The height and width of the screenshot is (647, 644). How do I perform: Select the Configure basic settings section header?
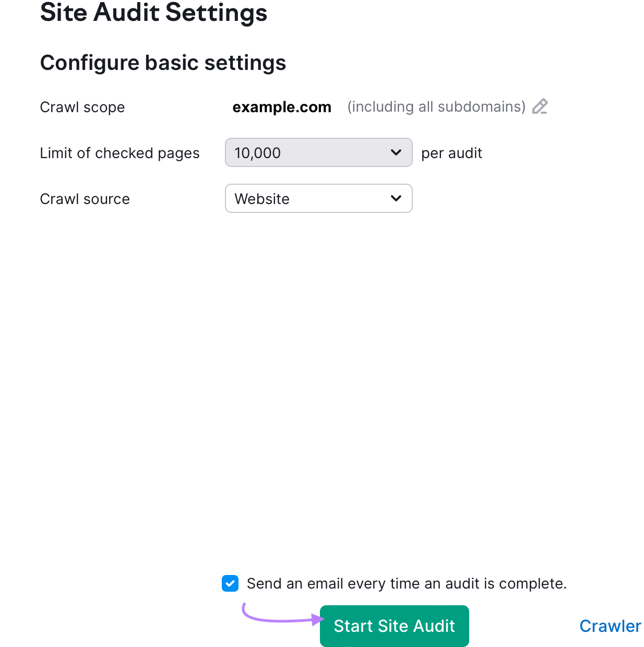[x=163, y=63]
